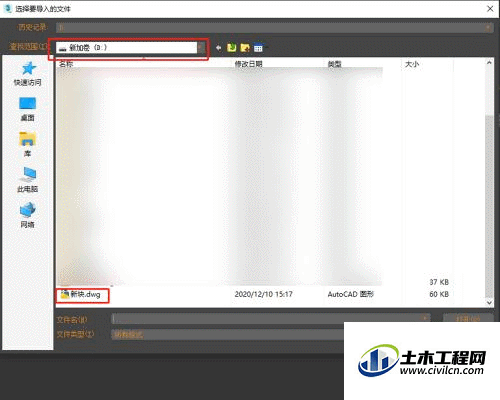Viewport: 500px width, 400px height.
Task: Select This PC (此电脑) in sidebar
Action: point(28,180)
